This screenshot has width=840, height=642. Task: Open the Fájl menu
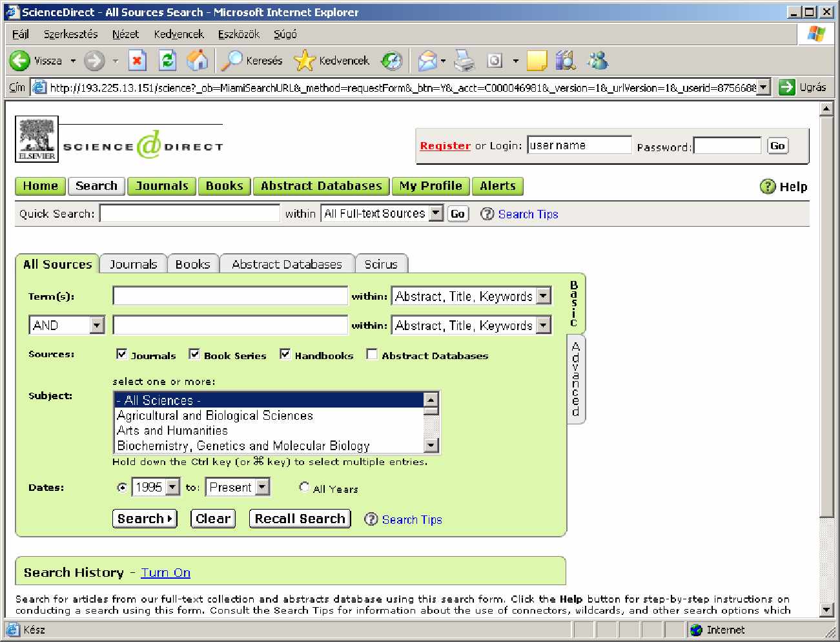coord(21,34)
